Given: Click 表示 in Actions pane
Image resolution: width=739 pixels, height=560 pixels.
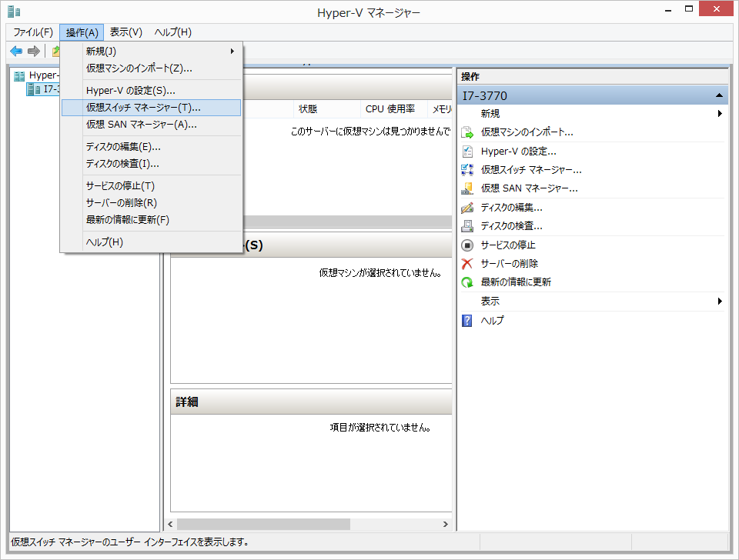Looking at the screenshot, I should click(490, 301).
